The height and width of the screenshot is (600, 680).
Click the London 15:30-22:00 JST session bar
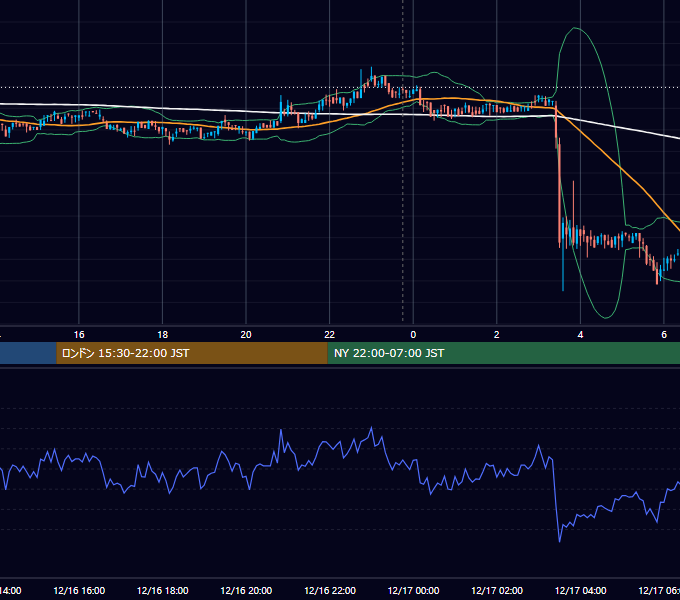click(x=192, y=353)
